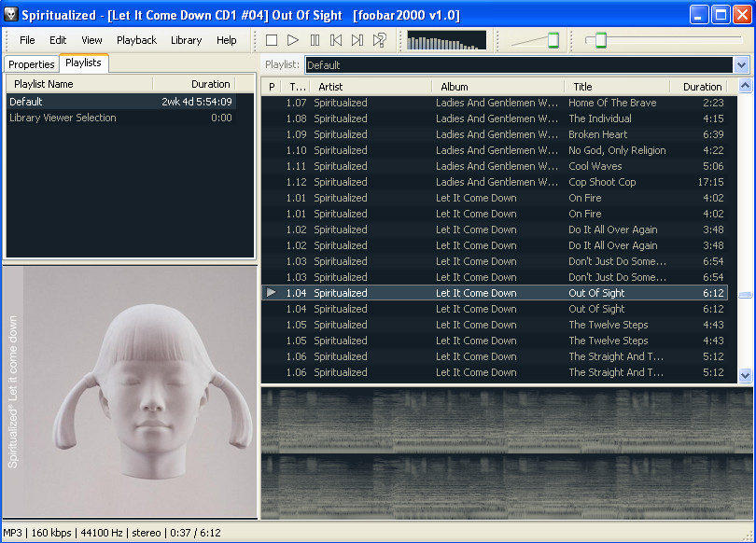Select the Broken Heart track
756x543 pixels.
[x=496, y=134]
